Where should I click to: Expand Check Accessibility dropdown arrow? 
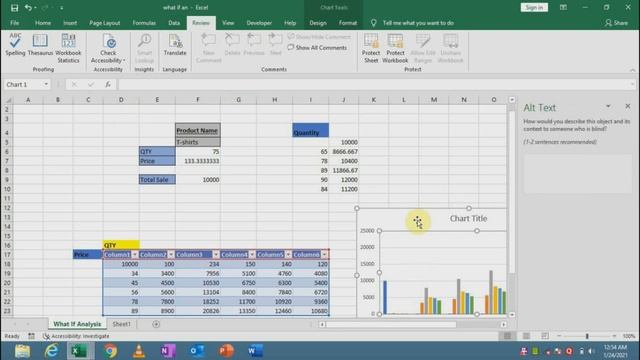[x=124, y=60]
